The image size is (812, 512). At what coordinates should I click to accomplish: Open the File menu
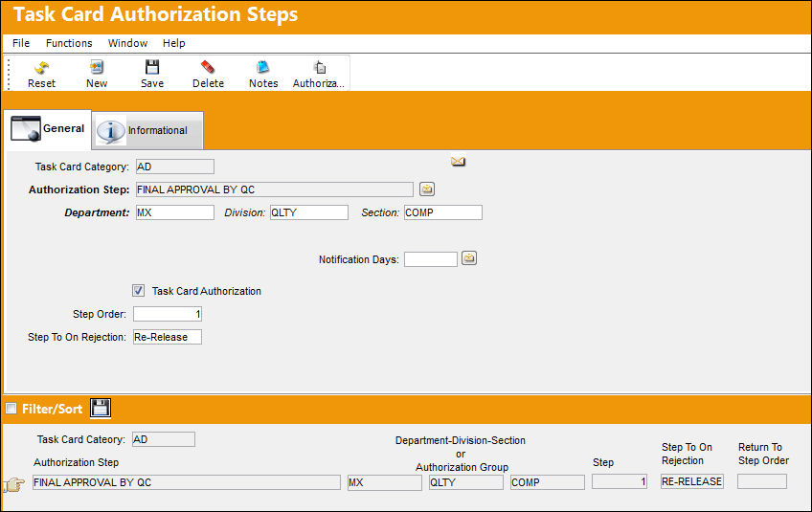pyautogui.click(x=21, y=43)
